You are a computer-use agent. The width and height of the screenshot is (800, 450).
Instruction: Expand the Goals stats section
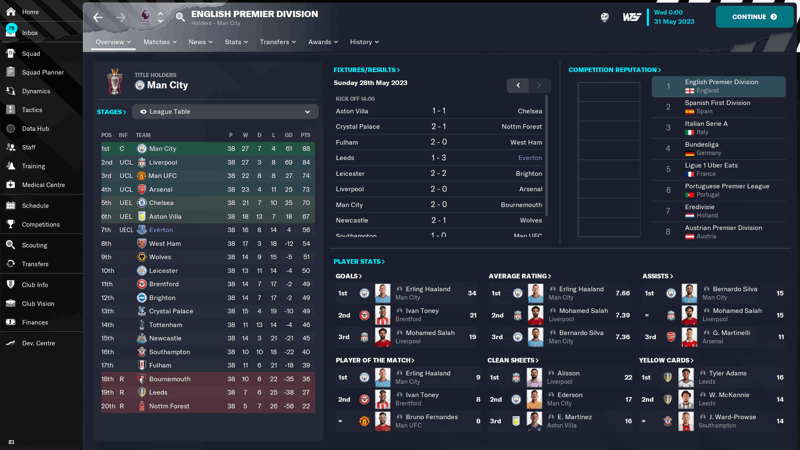coord(349,276)
